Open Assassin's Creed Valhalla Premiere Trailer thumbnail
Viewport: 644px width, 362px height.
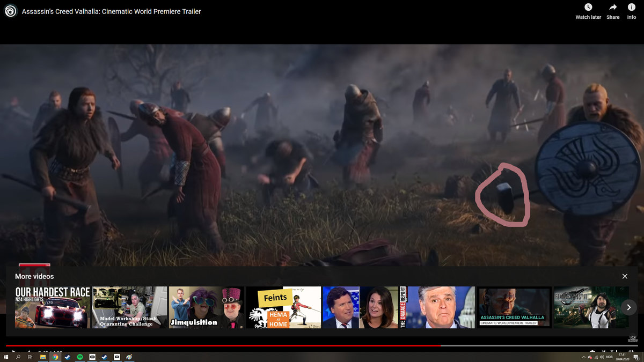[514, 307]
